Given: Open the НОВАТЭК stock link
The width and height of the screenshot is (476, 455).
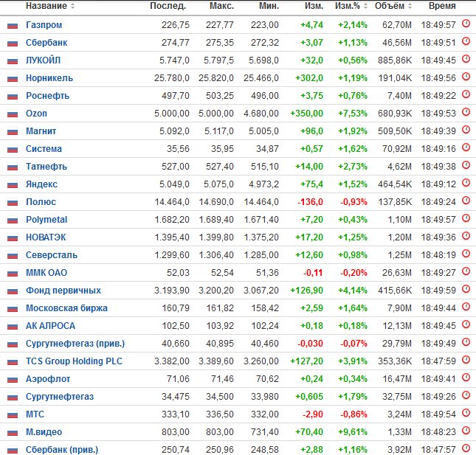Looking at the screenshot, I should click(46, 237).
